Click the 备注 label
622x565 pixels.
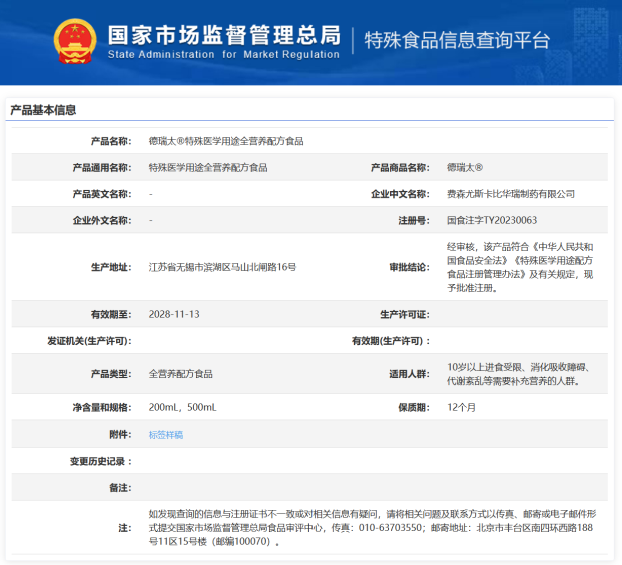tap(120, 488)
